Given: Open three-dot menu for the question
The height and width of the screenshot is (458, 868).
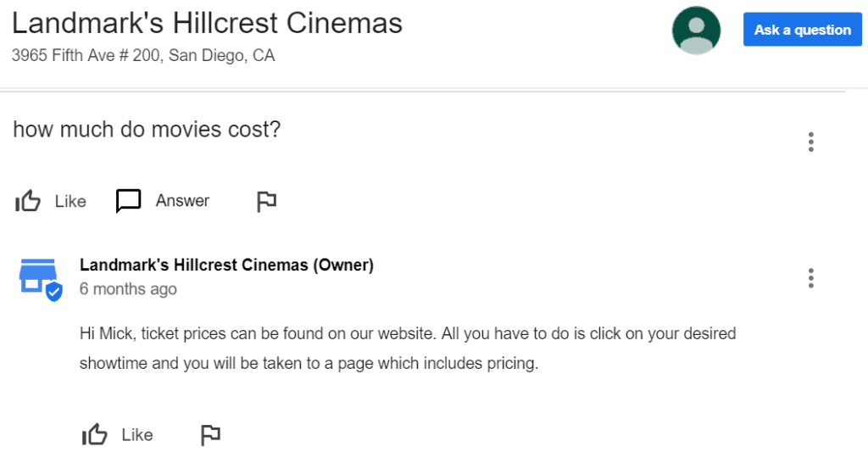Looking at the screenshot, I should click(x=811, y=142).
